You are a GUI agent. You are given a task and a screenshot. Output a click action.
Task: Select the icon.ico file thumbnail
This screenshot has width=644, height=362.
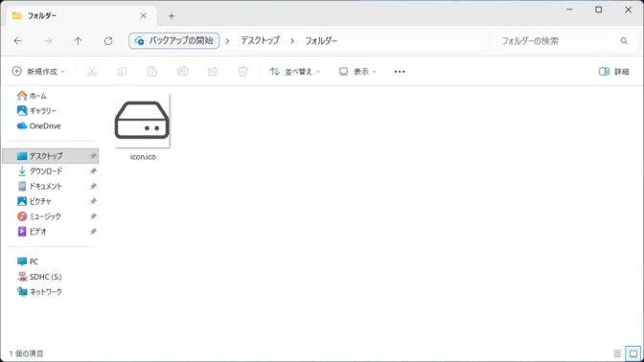coord(142,121)
